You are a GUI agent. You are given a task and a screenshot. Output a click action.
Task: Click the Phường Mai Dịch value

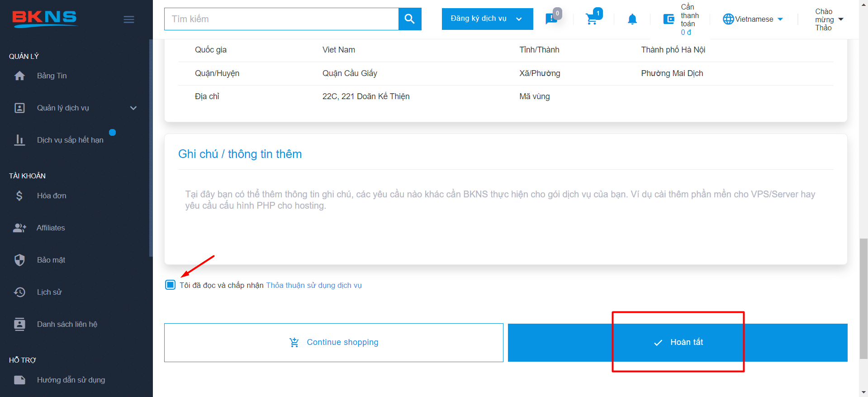tap(672, 73)
